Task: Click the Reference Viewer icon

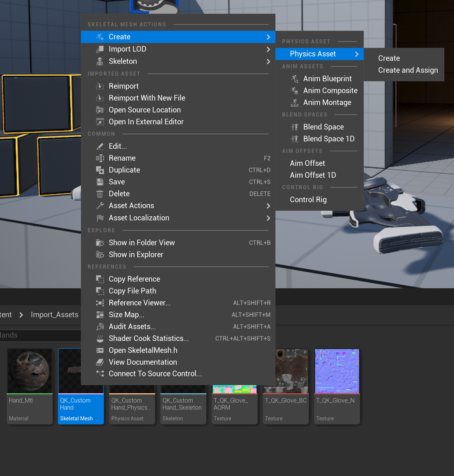Action: (x=100, y=303)
